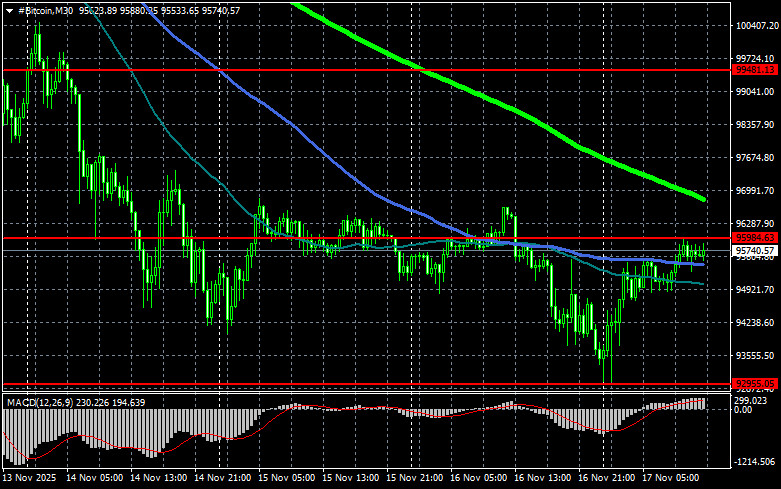This screenshot has height=489, width=781.
Task: Click the 100407.20 value on price scale
Action: pos(755,25)
